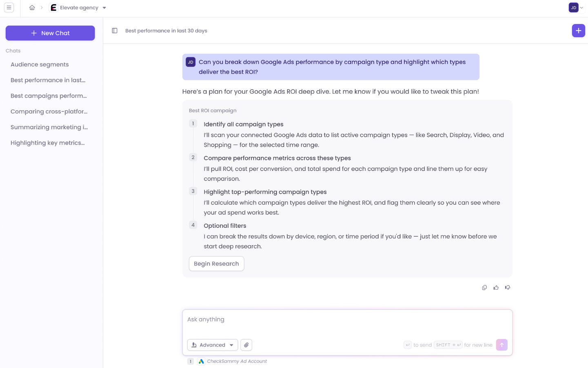Give the response a thumbs down
This screenshot has width=588, height=368.
[508, 288]
